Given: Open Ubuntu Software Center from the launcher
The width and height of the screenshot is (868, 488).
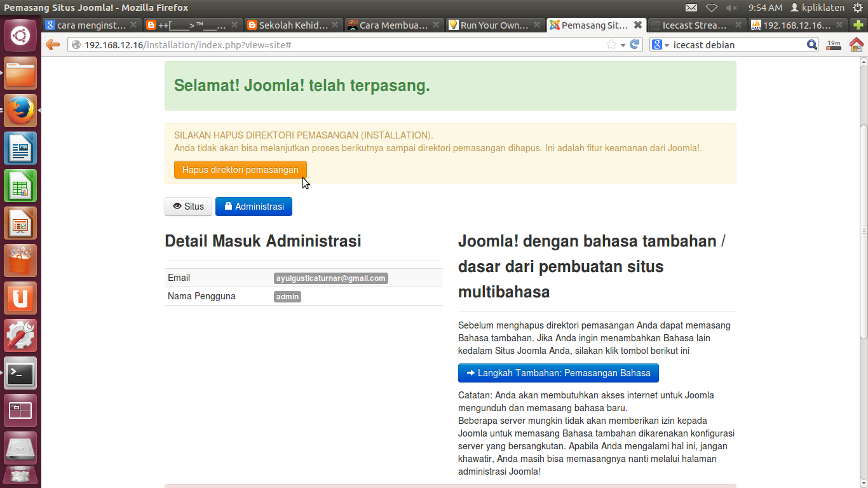Looking at the screenshot, I should (x=20, y=261).
